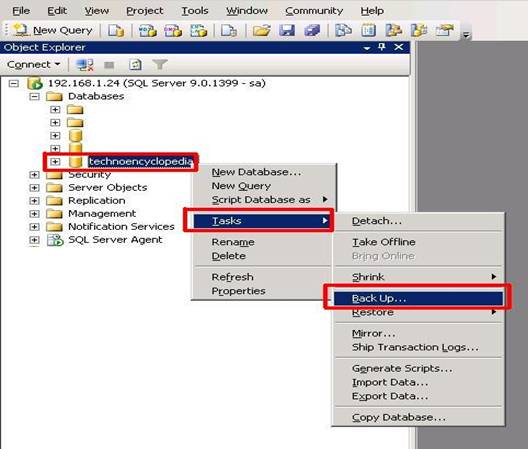
Task: Expand the SQL Server Agent node
Action: point(34,240)
